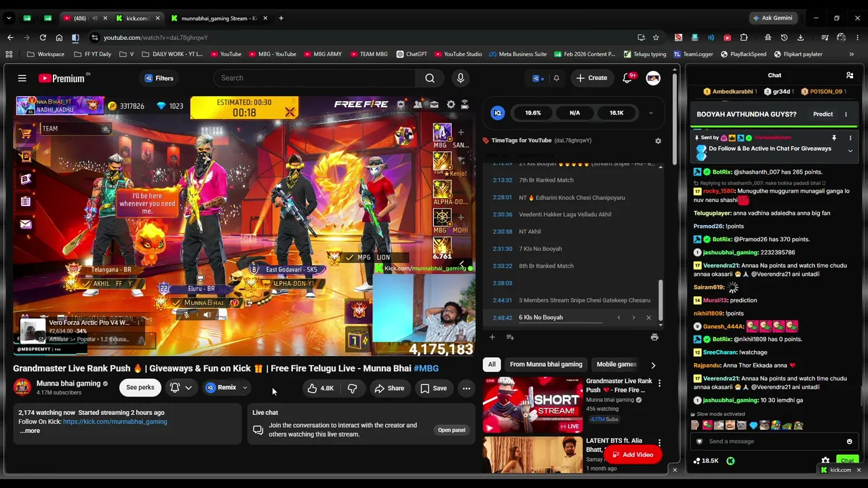The width and height of the screenshot is (868, 488).
Task: Save the video with the Save button
Action: (x=433, y=388)
